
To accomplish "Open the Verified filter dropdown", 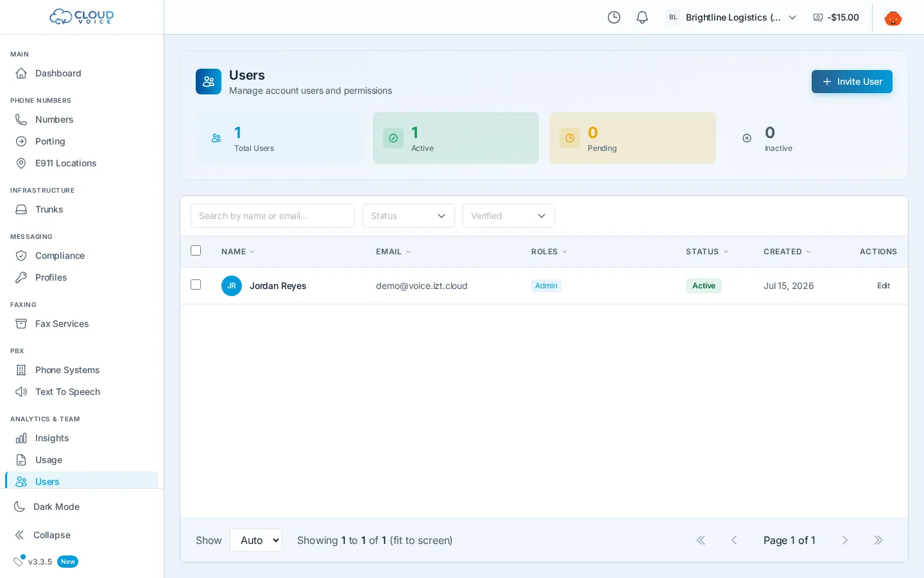I will point(509,216).
